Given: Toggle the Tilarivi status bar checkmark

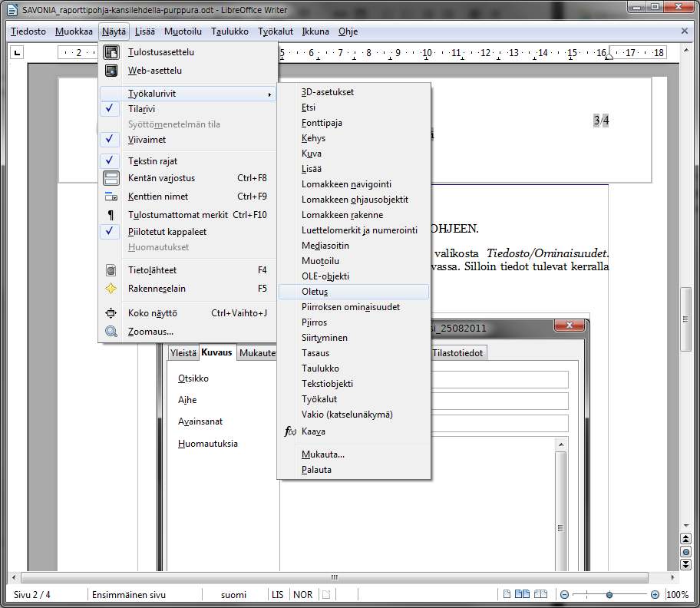Looking at the screenshot, I should [111, 109].
